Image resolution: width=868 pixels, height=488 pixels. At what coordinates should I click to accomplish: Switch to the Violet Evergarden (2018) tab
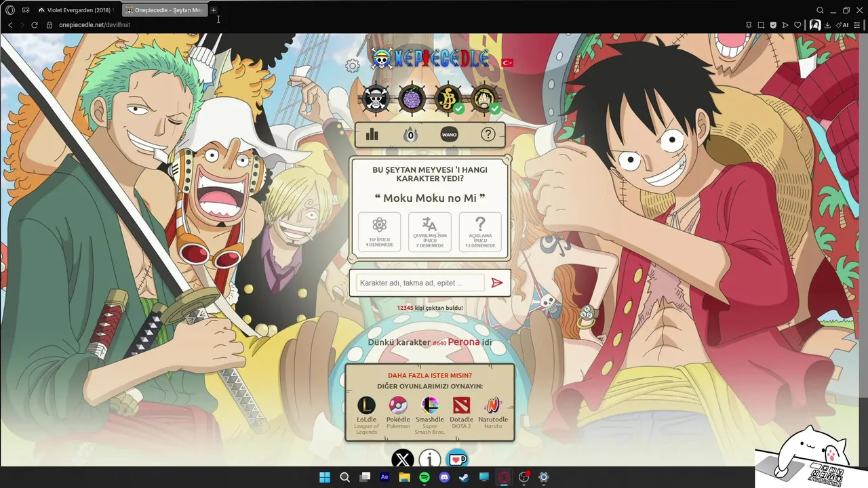click(x=76, y=10)
